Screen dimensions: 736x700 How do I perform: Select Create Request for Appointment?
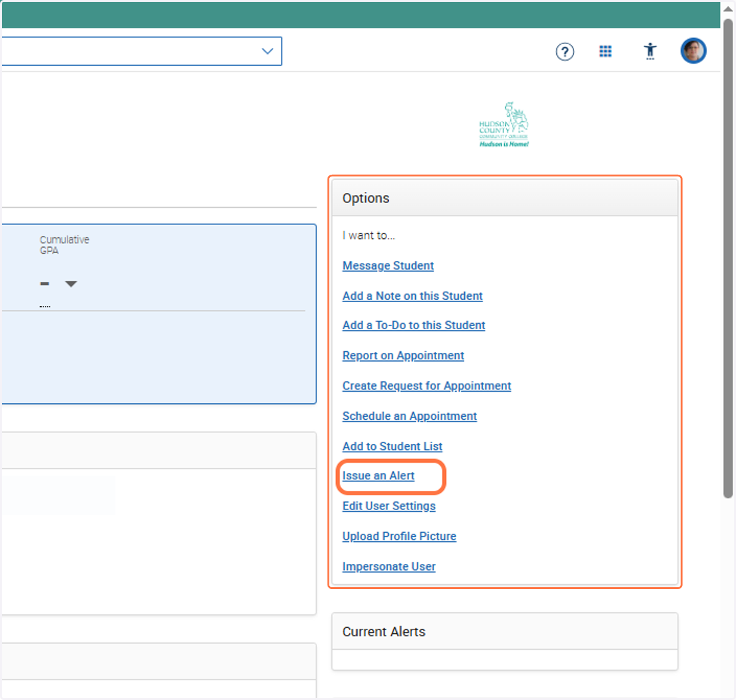coord(427,386)
